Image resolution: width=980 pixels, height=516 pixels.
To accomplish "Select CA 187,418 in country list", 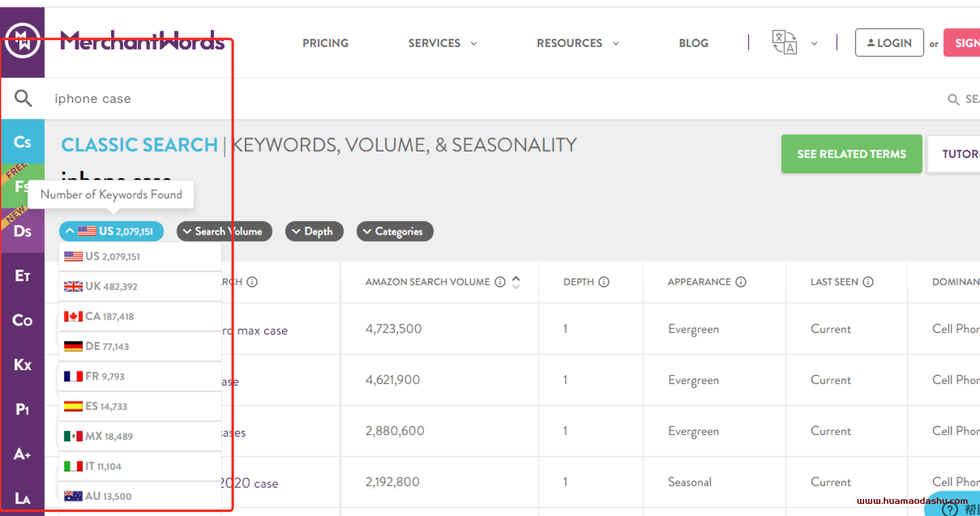I will tap(140, 316).
